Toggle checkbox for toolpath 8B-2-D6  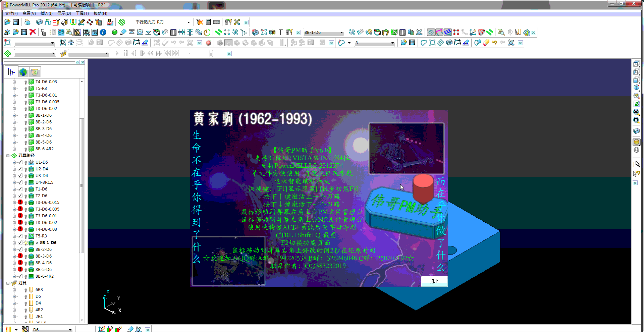click(20, 250)
